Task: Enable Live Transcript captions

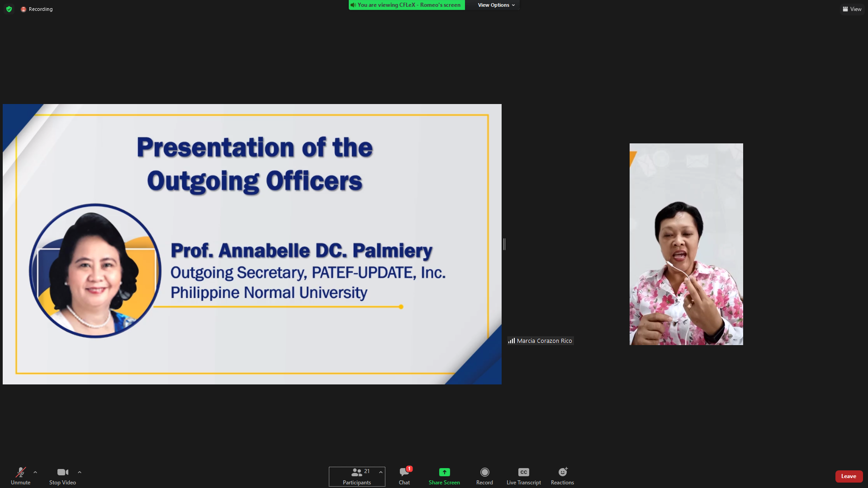Action: pos(523,476)
